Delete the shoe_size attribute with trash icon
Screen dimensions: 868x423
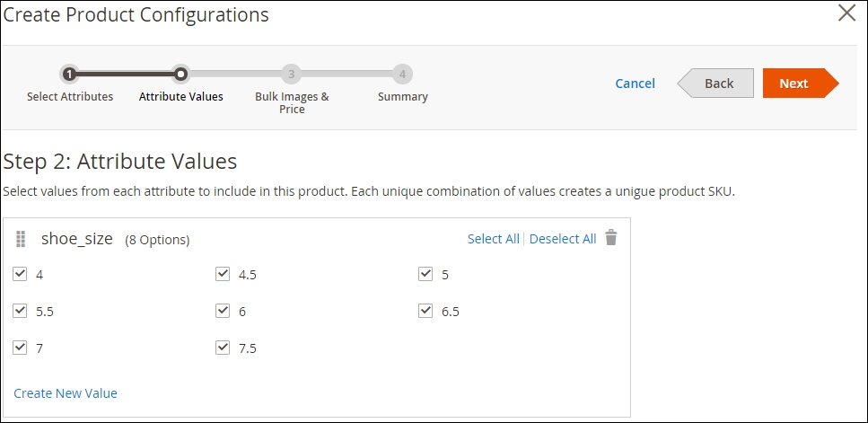coord(611,238)
